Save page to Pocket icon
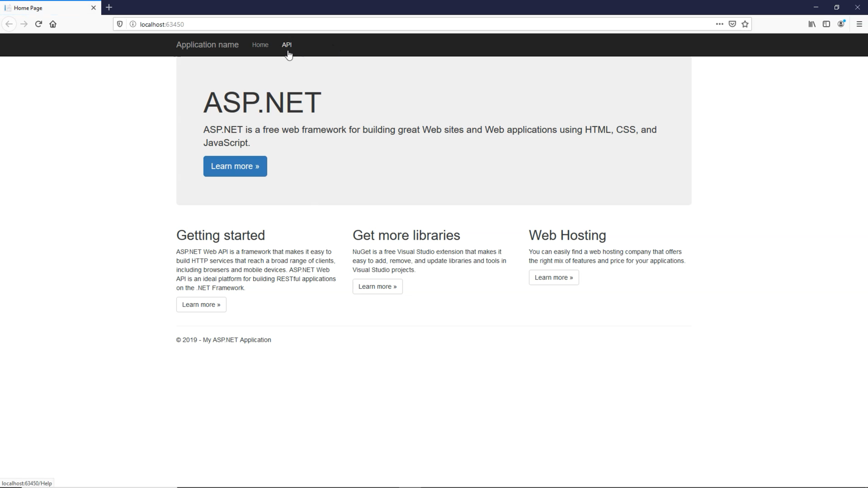 732,24
